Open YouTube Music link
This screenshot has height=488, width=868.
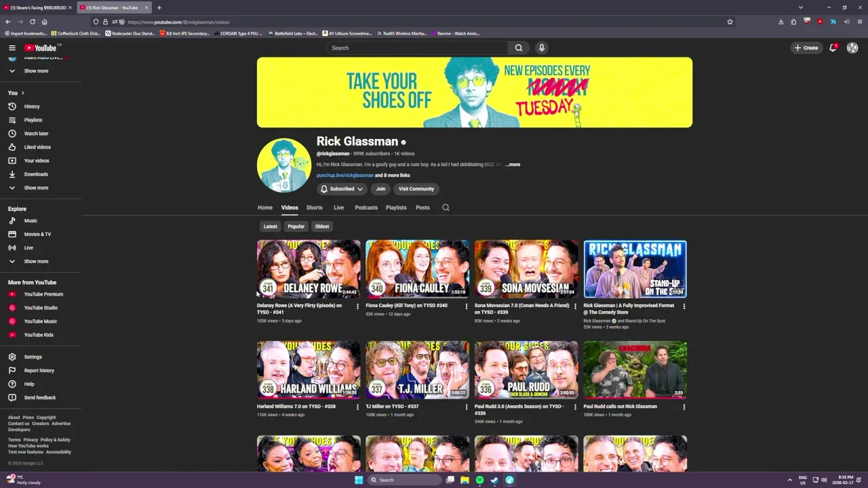tap(41, 321)
